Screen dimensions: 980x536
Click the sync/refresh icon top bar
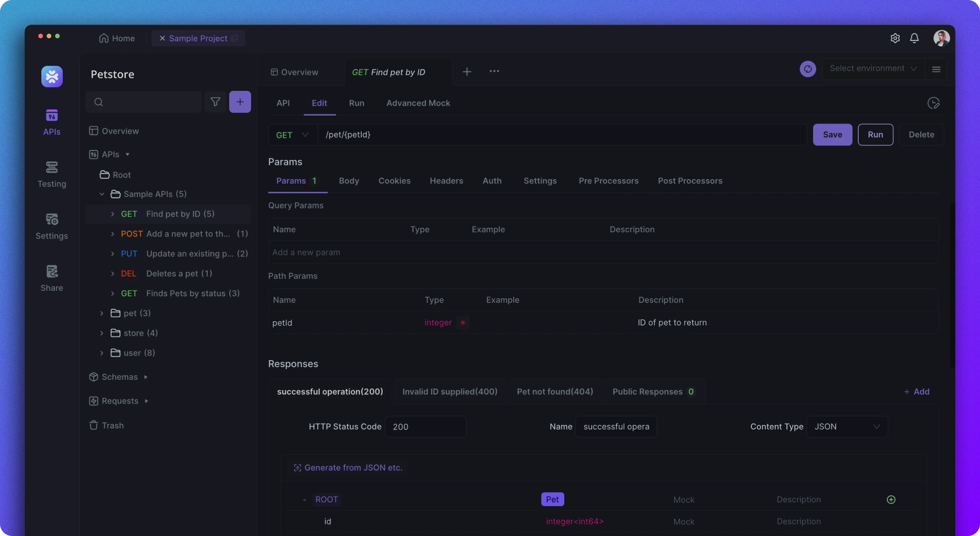coord(807,69)
